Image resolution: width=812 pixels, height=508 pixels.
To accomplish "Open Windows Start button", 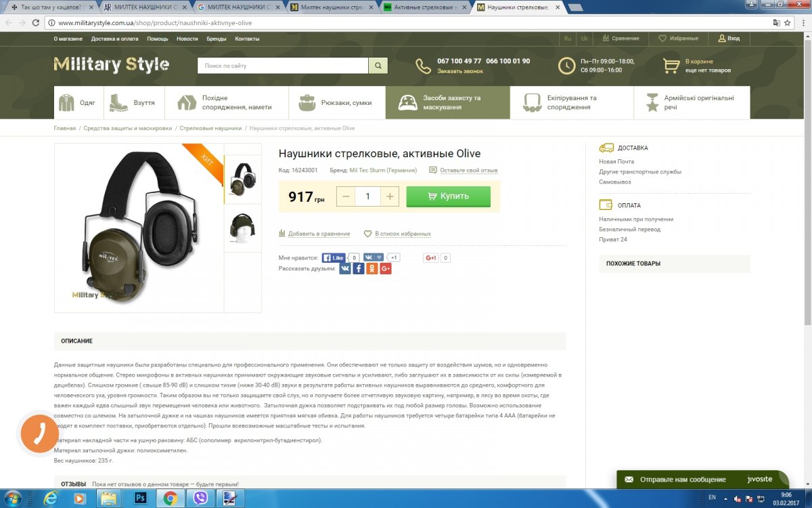I will point(13,499).
